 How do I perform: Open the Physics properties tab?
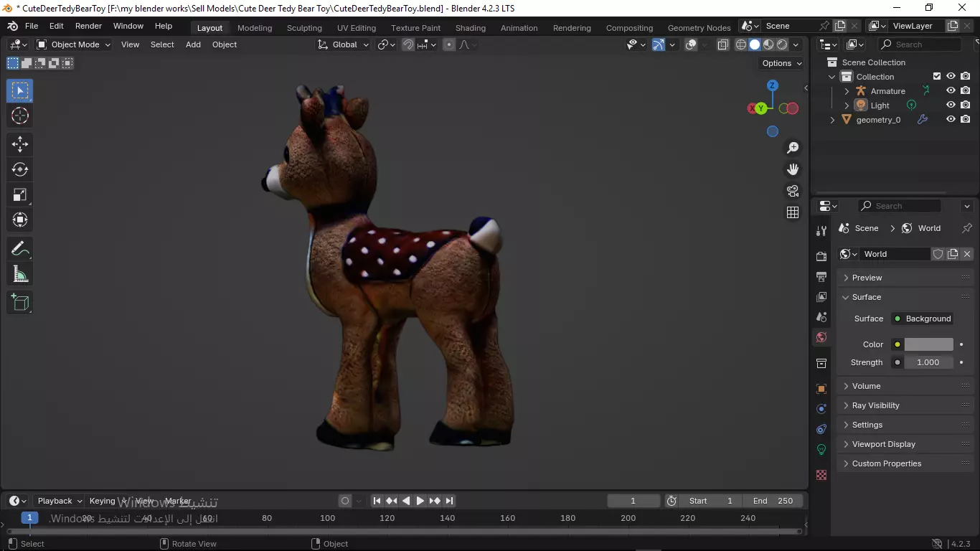click(x=821, y=409)
